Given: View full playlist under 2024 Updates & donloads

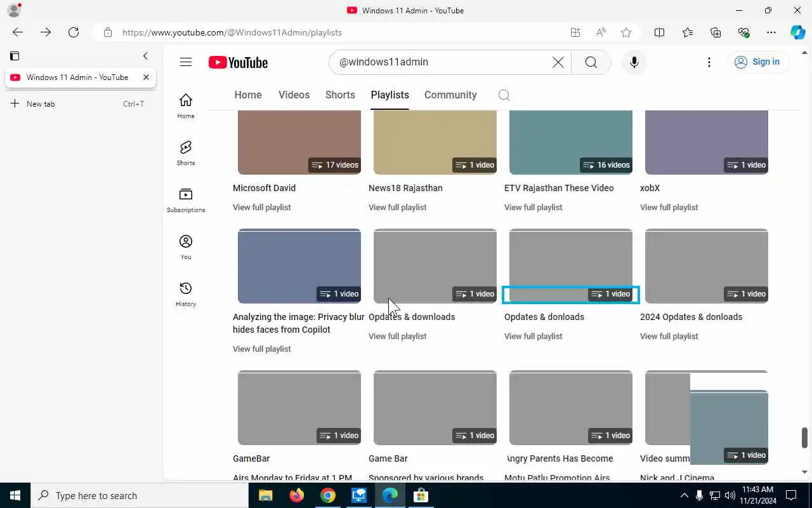Looking at the screenshot, I should (669, 337).
